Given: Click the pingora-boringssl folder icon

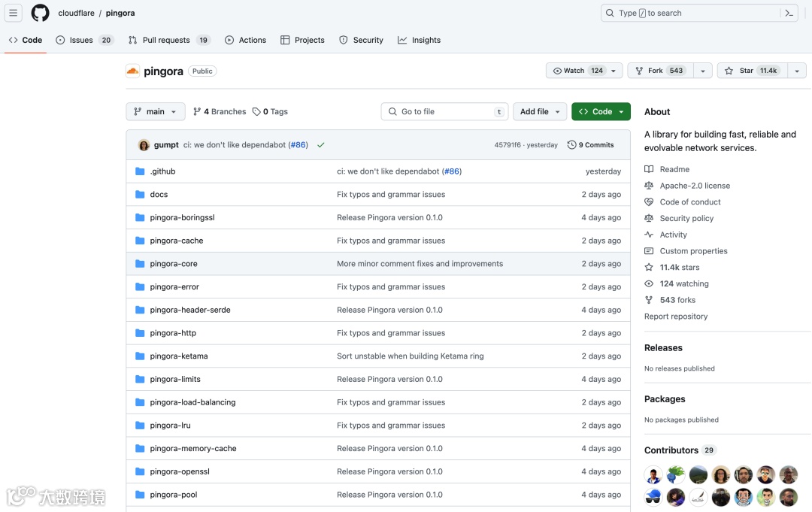Looking at the screenshot, I should point(140,217).
